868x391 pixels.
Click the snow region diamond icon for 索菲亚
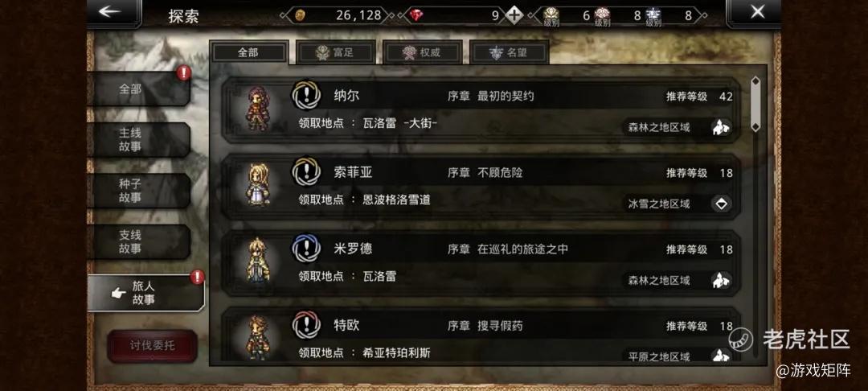[x=721, y=204]
